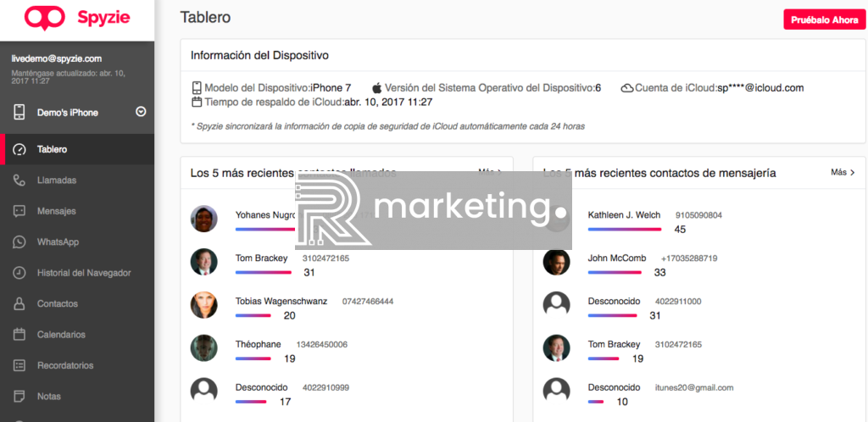The width and height of the screenshot is (868, 422).
Task: Click Desconocido itunes20@gmail.com avatar
Action: point(556,391)
